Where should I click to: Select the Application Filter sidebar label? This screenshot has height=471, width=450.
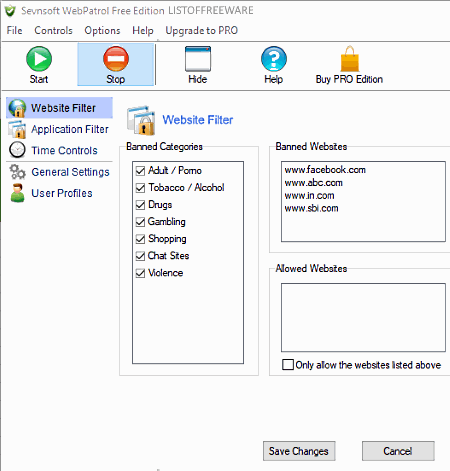(70, 129)
